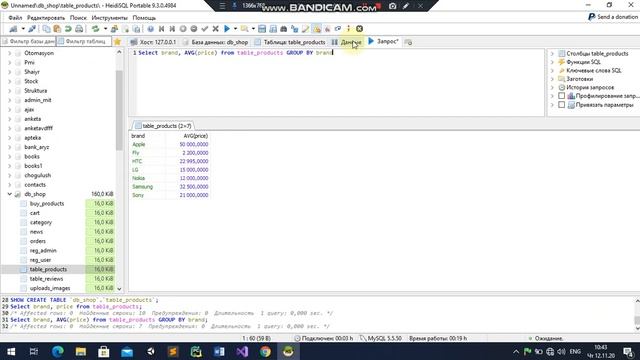This screenshot has width=640, height=360.
Task: Click the cancel editing X icon
Action: (216, 29)
